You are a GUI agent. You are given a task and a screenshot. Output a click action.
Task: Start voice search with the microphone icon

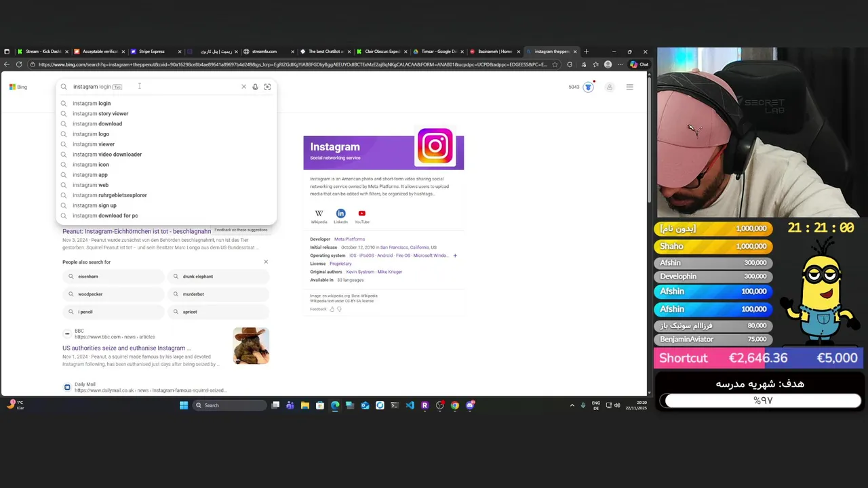click(x=255, y=87)
